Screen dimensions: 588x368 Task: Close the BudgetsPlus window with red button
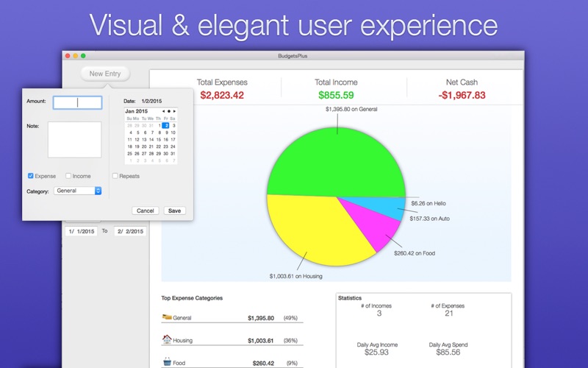[68, 56]
